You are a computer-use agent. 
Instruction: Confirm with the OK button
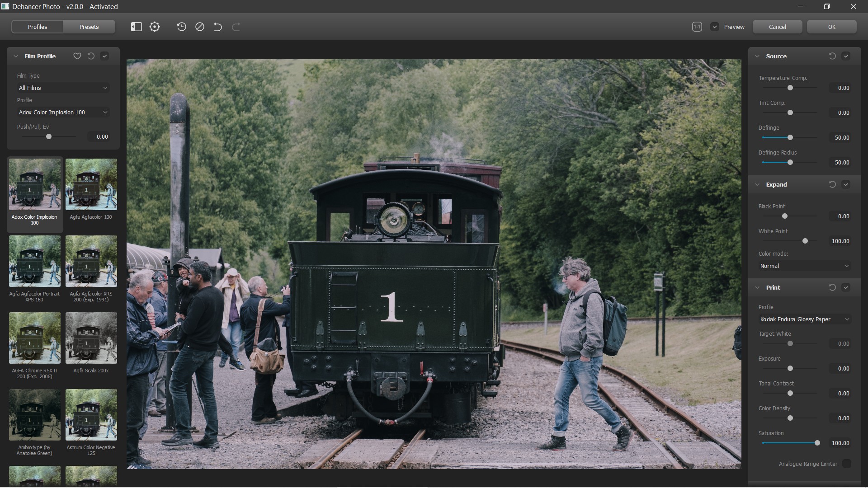click(831, 27)
